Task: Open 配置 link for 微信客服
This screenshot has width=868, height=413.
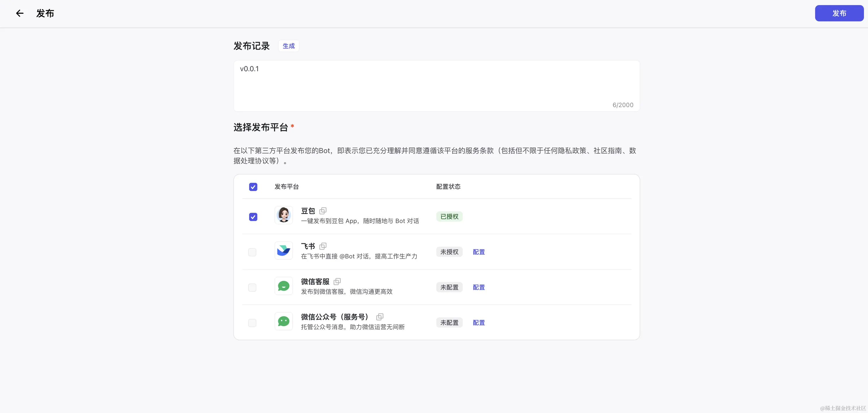Action: pyautogui.click(x=478, y=287)
